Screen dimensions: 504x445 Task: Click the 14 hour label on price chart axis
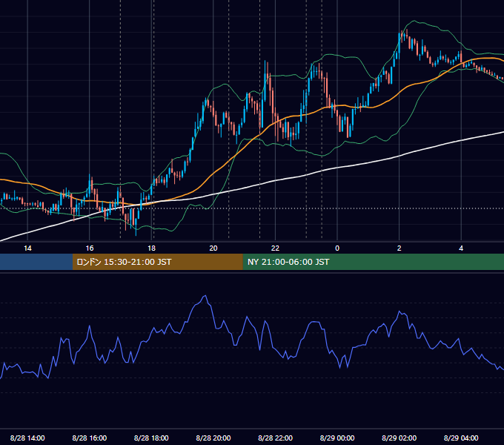pyautogui.click(x=27, y=248)
